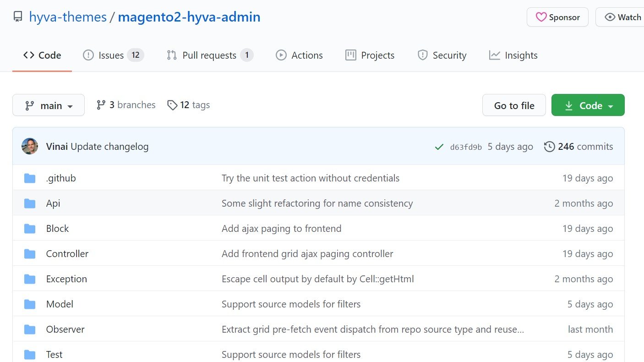Image resolution: width=644 pixels, height=362 pixels.
Task: Open the Test folder
Action: [x=55, y=355]
